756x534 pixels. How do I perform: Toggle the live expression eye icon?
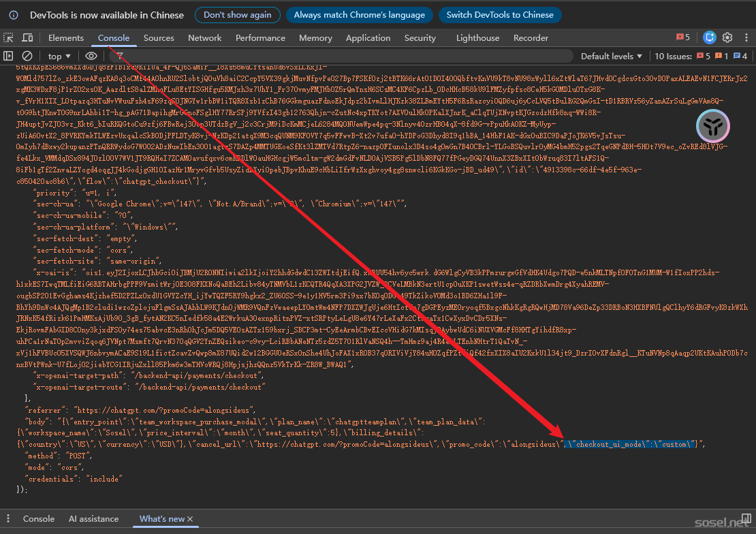click(x=91, y=56)
